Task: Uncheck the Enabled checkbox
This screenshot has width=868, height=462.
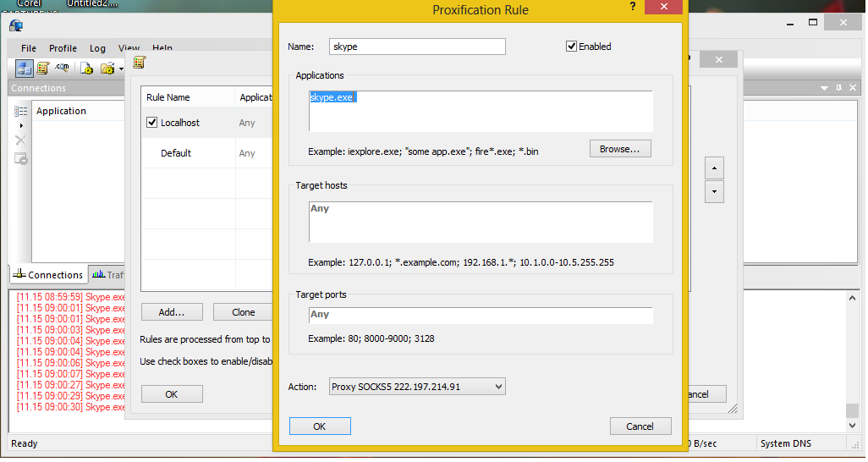Action: point(572,47)
